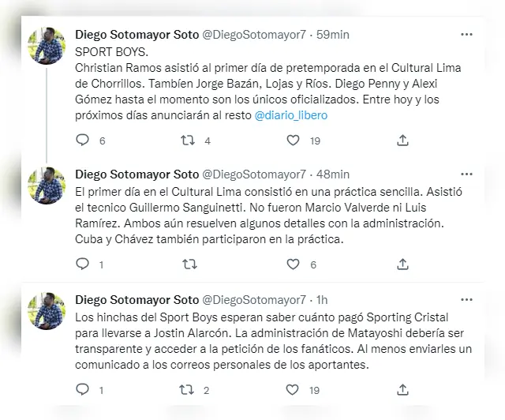This screenshot has height=420, width=505.
Task: Reply to the SPORT BOYS Christian Ramos tweet
Action: pyautogui.click(x=82, y=140)
